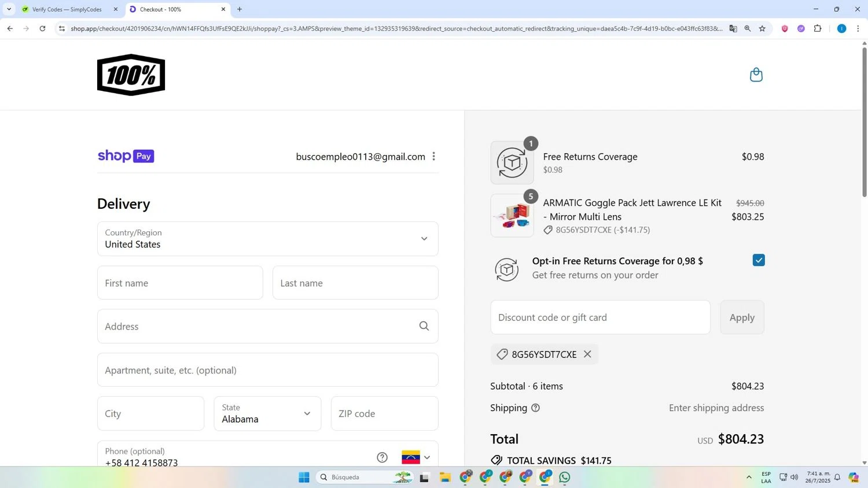Click the phone help question mark icon
This screenshot has height=488, width=868.
(x=382, y=457)
